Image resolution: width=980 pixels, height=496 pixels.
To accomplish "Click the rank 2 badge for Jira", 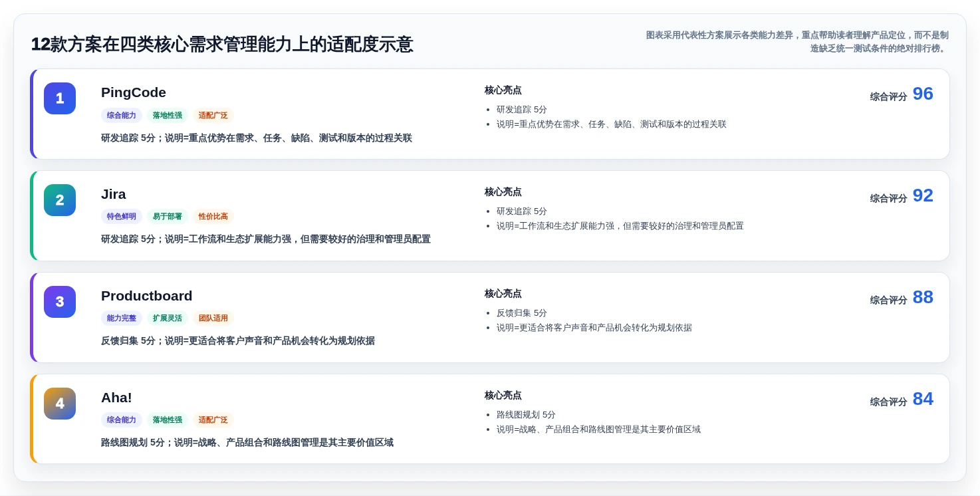I will [60, 200].
